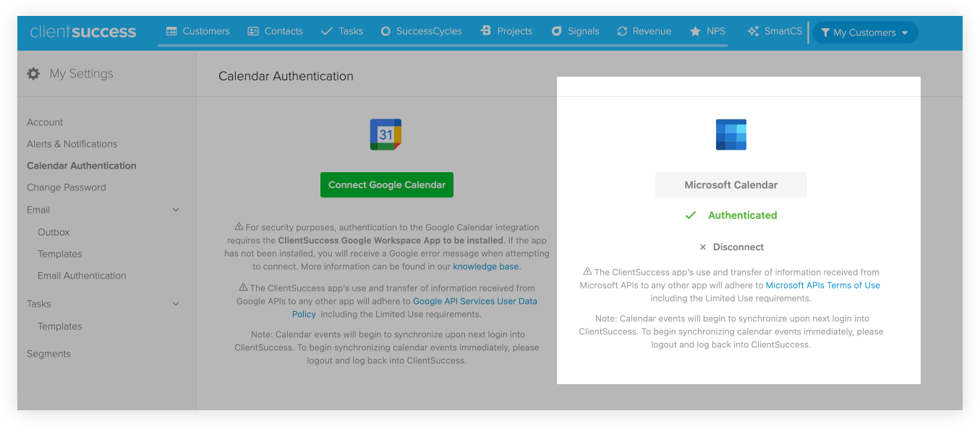This screenshot has width=980, height=429.
Task: Click the horizontal scrollbar under the navigation menu
Action: (x=443, y=45)
